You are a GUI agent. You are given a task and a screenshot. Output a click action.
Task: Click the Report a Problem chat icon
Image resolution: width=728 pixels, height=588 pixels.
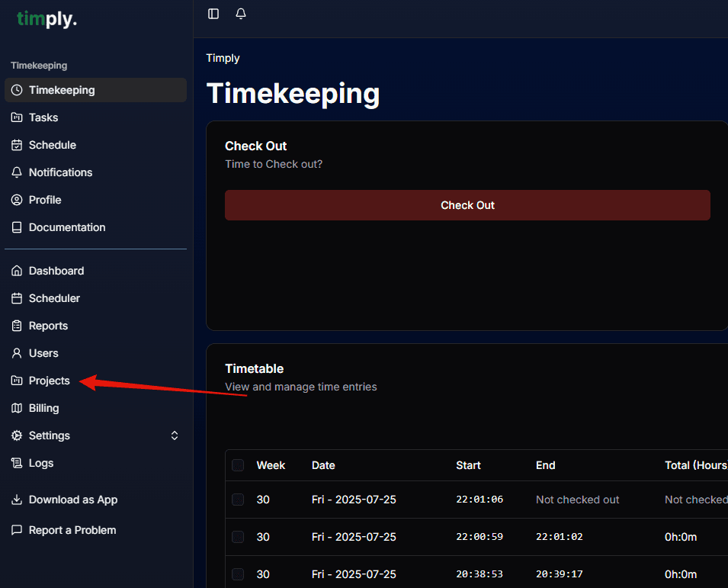(x=17, y=530)
